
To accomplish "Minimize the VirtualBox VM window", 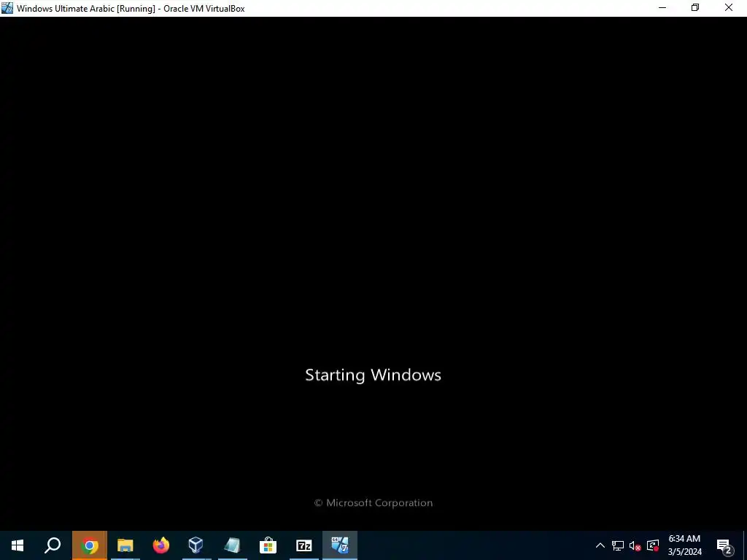I will (x=662, y=8).
